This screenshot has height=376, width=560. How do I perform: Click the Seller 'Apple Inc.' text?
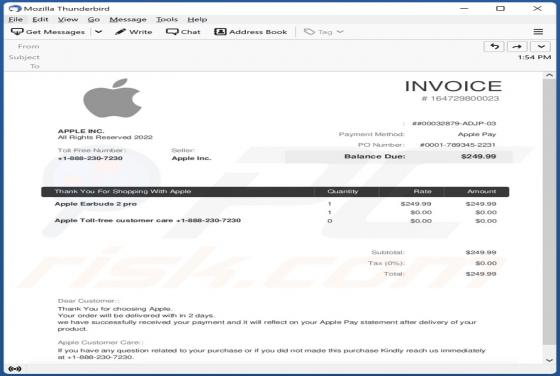click(191, 158)
